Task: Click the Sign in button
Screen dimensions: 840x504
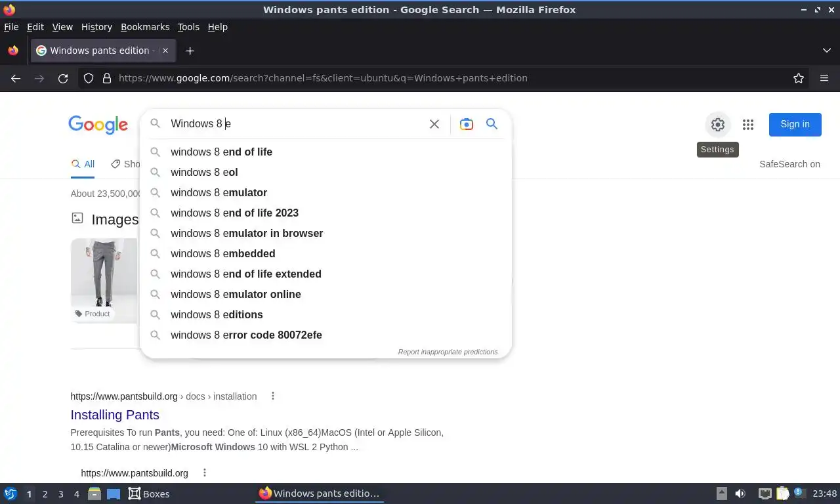Action: coord(795,124)
